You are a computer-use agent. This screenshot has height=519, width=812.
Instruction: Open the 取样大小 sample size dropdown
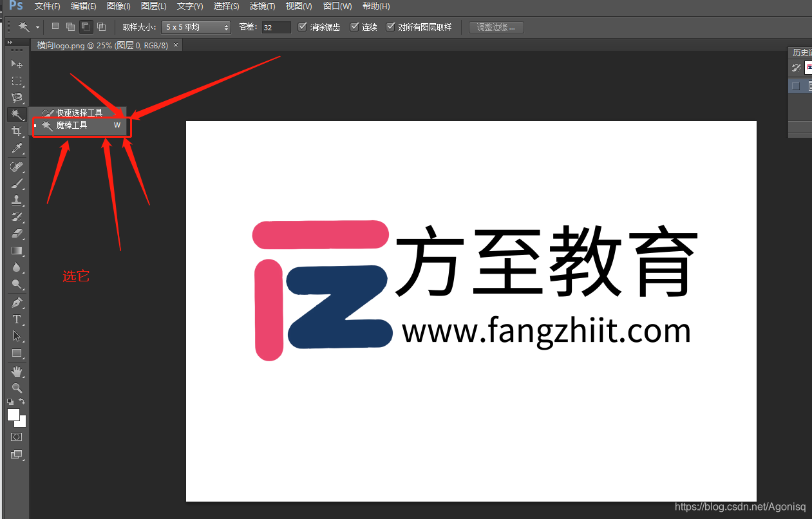[x=196, y=27]
